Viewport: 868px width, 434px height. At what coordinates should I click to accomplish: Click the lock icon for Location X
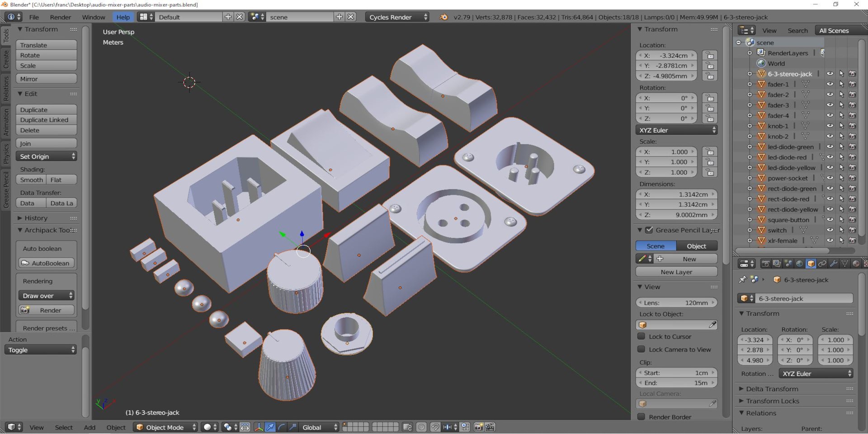(710, 55)
